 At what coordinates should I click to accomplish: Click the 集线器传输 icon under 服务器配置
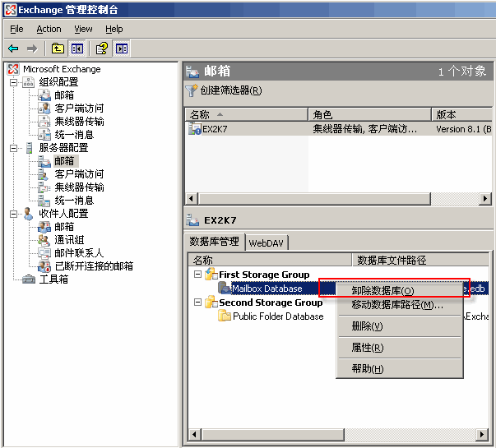tap(44, 187)
